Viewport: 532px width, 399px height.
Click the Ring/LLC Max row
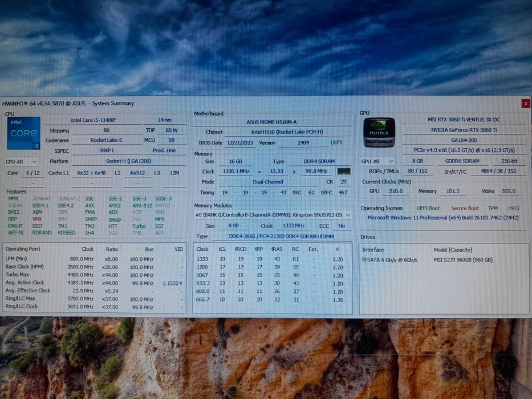[94, 299]
